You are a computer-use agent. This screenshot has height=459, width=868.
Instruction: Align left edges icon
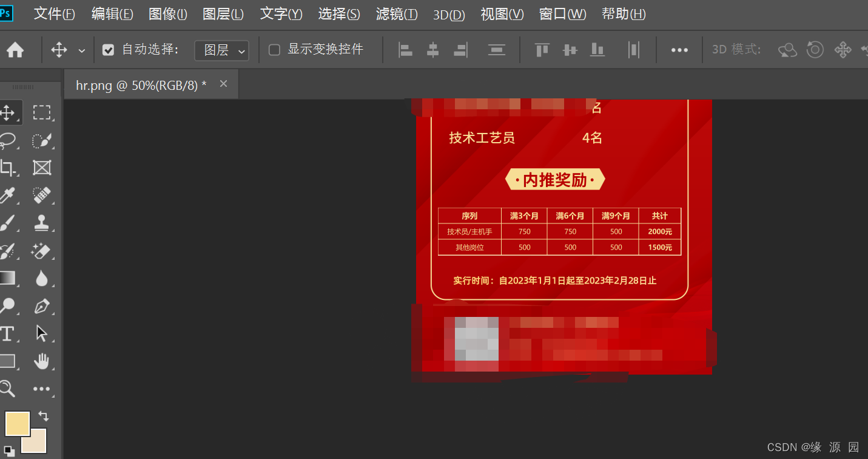click(x=405, y=50)
